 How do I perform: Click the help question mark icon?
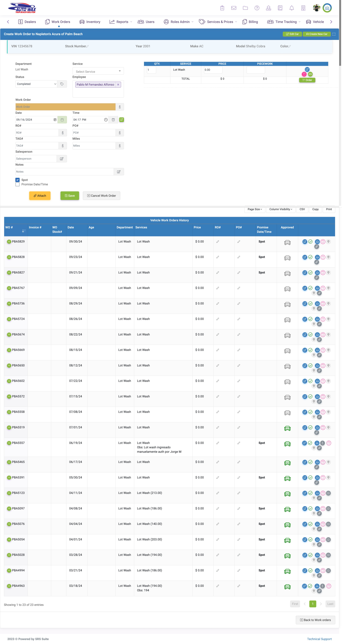click(256, 8)
